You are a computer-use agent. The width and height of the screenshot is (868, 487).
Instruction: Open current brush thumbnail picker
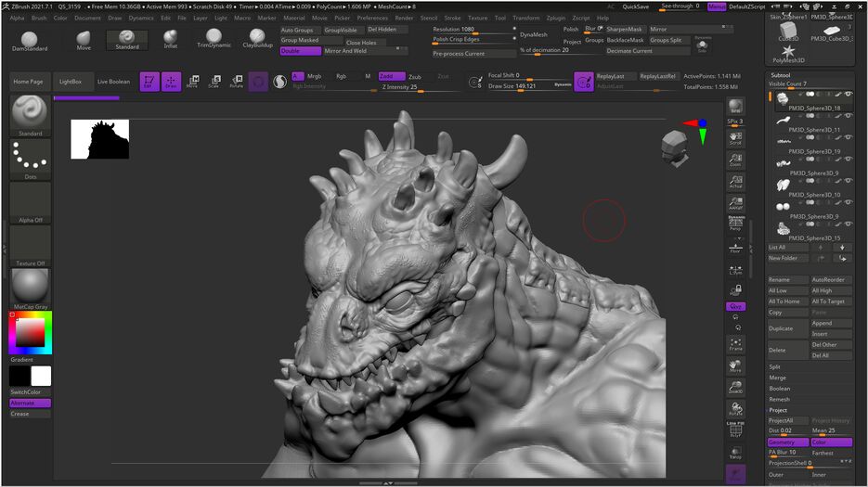(x=30, y=116)
